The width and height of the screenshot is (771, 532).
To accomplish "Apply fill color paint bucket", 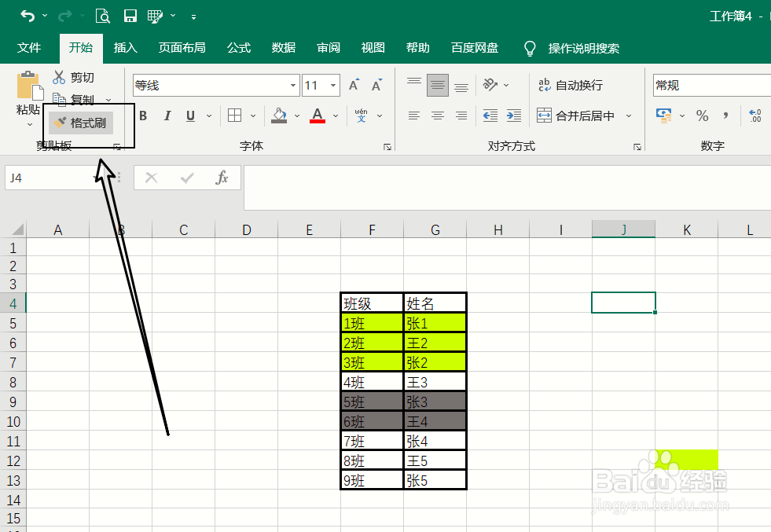I will pos(279,116).
